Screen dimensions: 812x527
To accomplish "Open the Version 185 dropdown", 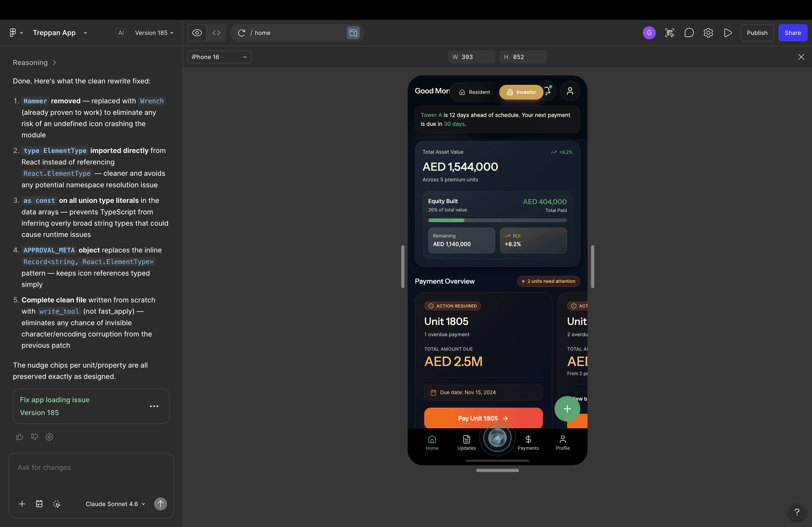I will click(x=154, y=33).
